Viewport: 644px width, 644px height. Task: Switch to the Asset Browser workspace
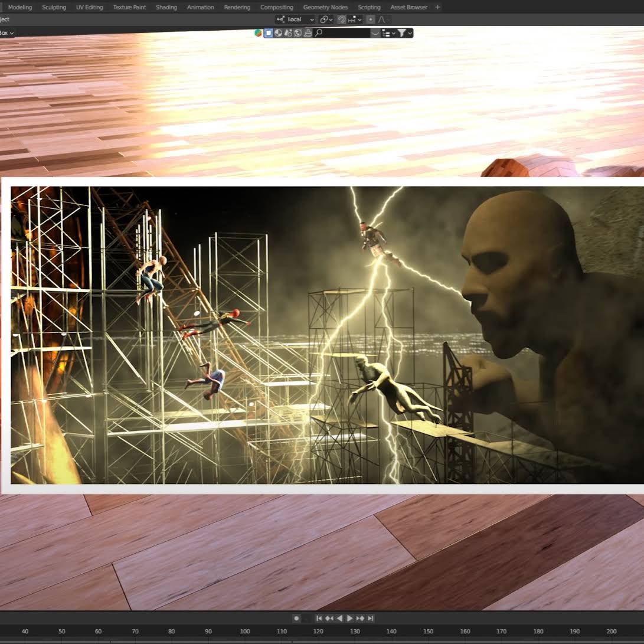pyautogui.click(x=408, y=7)
